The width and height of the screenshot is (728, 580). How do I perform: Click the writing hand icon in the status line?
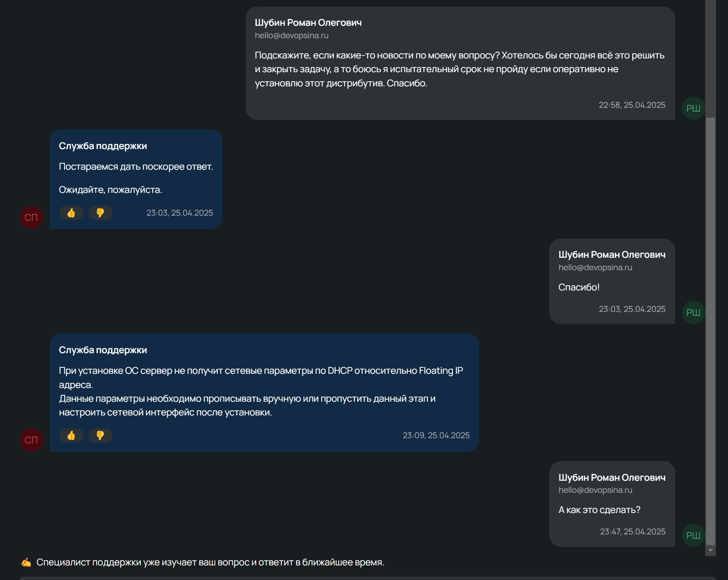tap(26, 562)
